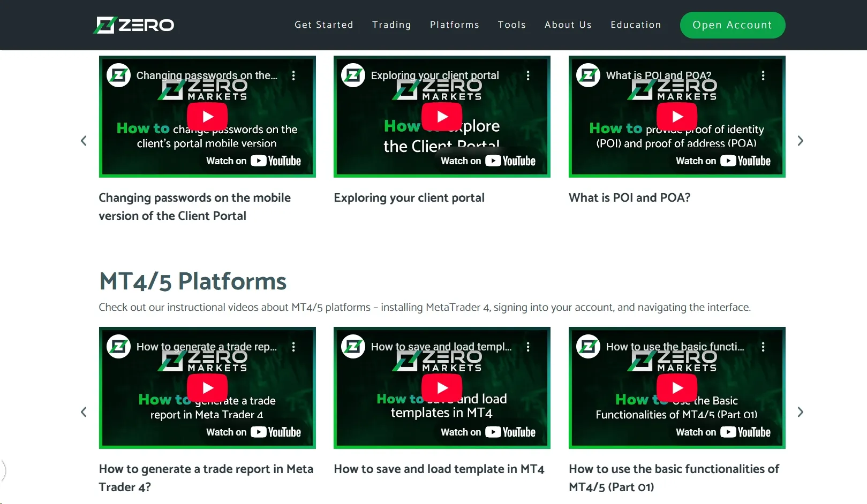Go to previous MT4/5 Platforms videos
Image resolution: width=867 pixels, height=504 pixels.
click(84, 412)
